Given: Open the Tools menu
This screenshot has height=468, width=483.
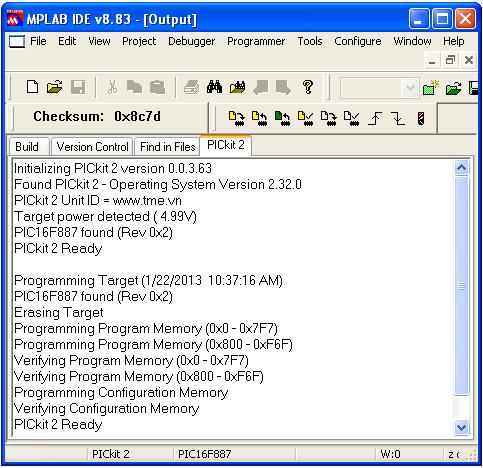Looking at the screenshot, I should coord(310,41).
